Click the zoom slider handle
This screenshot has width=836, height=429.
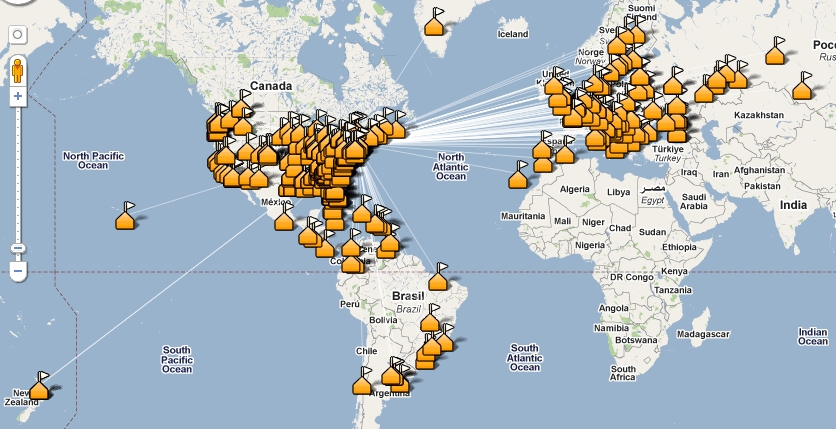[18, 248]
